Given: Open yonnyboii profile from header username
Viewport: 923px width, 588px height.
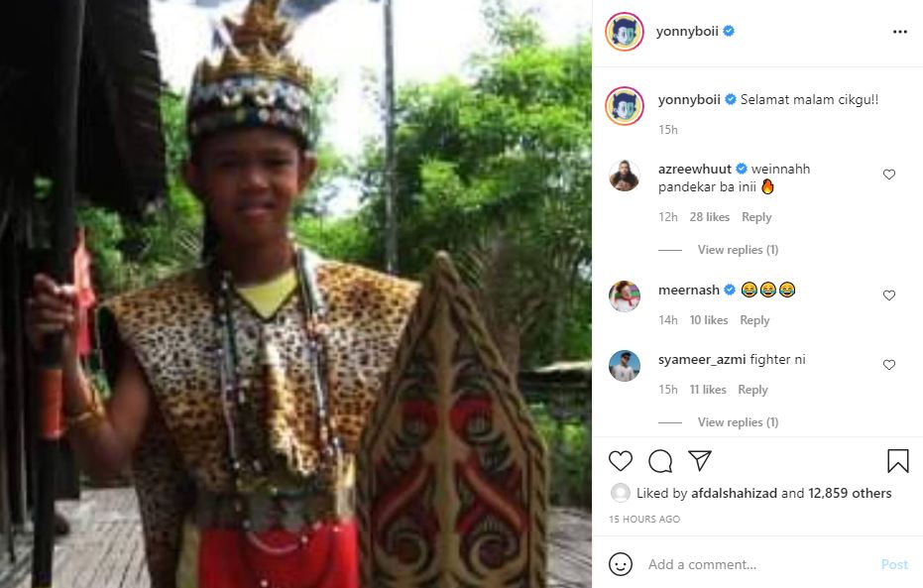Looking at the screenshot, I should [x=687, y=31].
